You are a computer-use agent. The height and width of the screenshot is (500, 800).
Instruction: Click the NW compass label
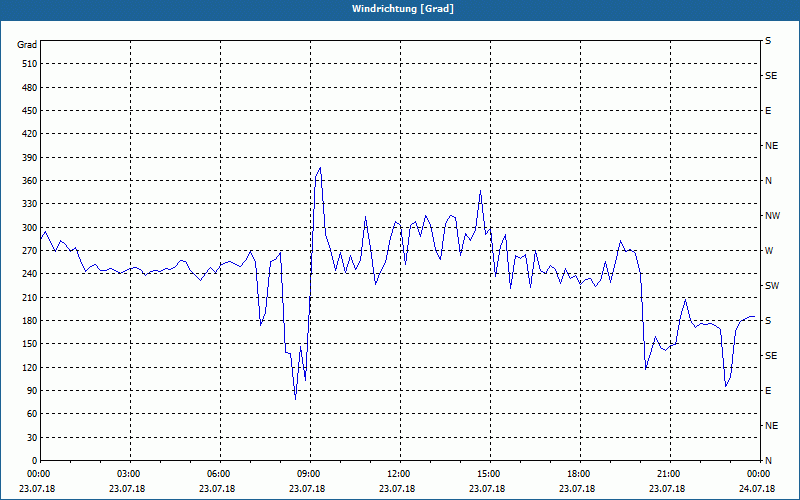coord(772,216)
